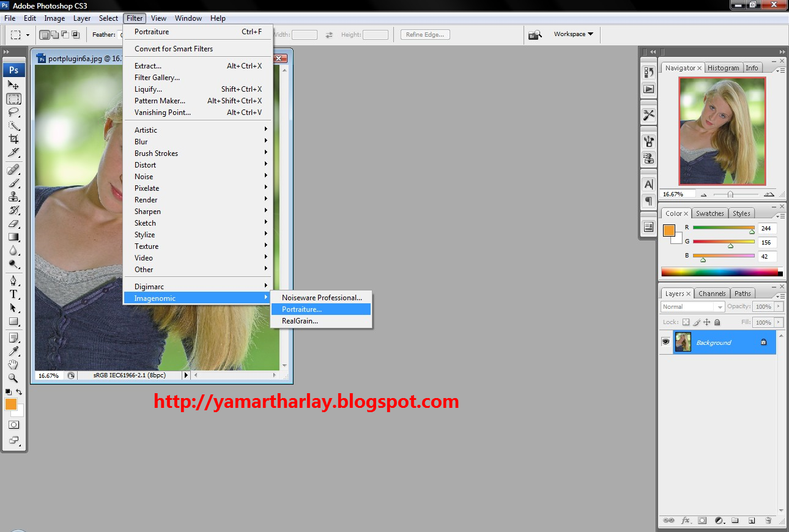The height and width of the screenshot is (532, 789).
Task: Toggle lock all padlock in Lock row
Action: [717, 322]
